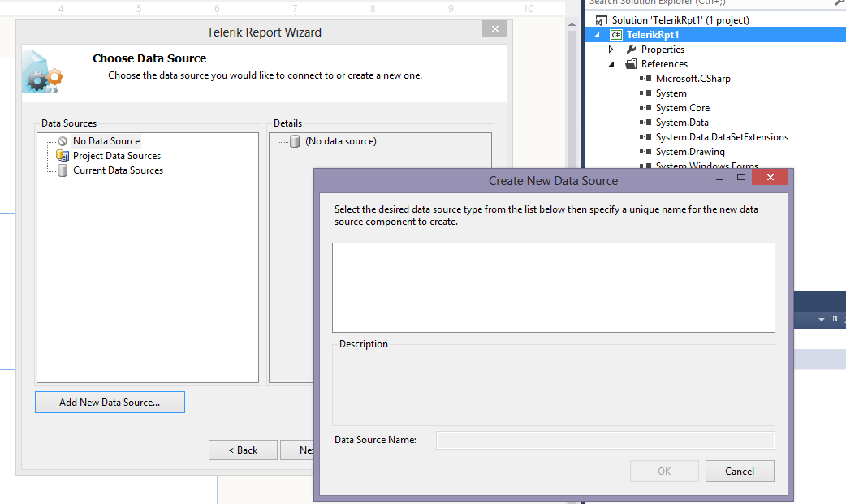Click the System.Drawing reference icon
Screen dimensions: 846x504
645,151
